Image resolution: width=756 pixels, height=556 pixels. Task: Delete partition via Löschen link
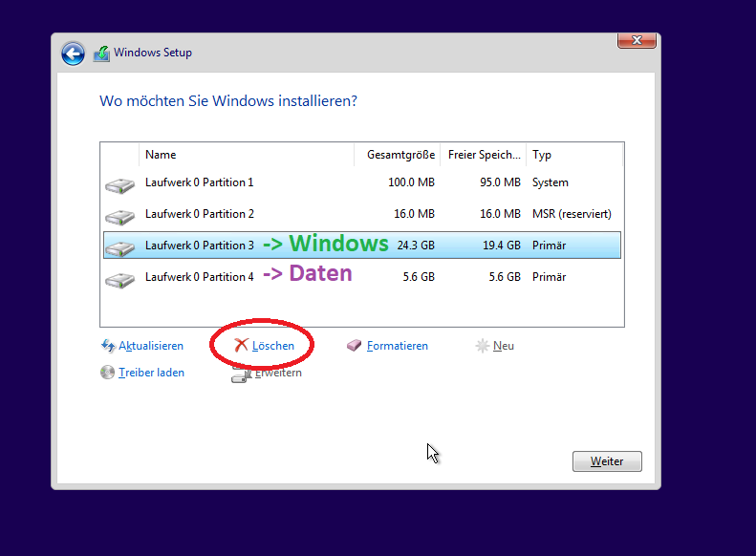click(x=273, y=346)
